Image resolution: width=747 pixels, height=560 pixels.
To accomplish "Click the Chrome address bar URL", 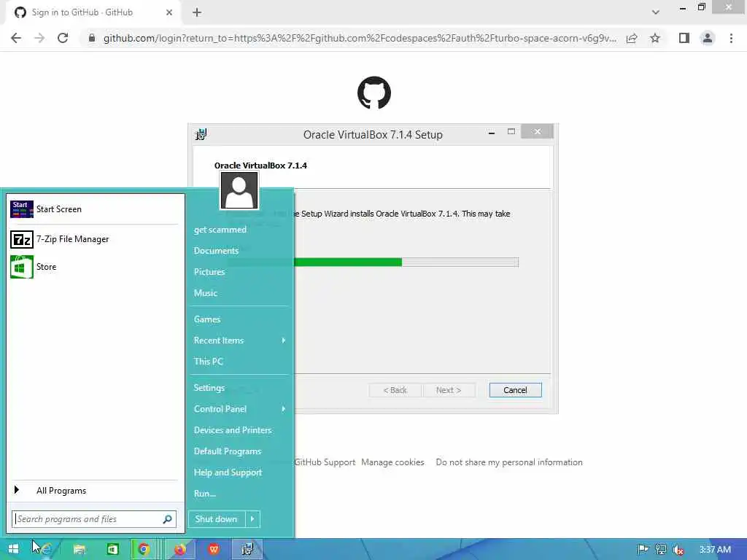I will (x=360, y=38).
